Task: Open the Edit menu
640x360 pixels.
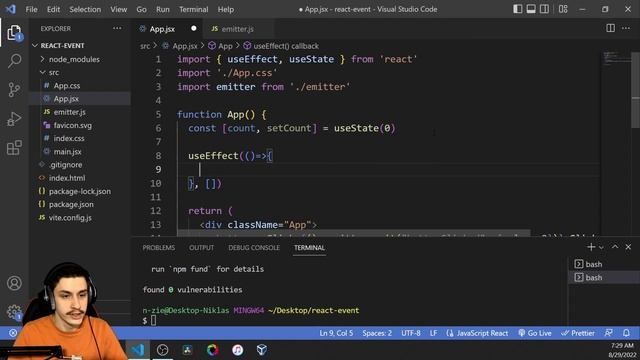Action: tap(53, 9)
